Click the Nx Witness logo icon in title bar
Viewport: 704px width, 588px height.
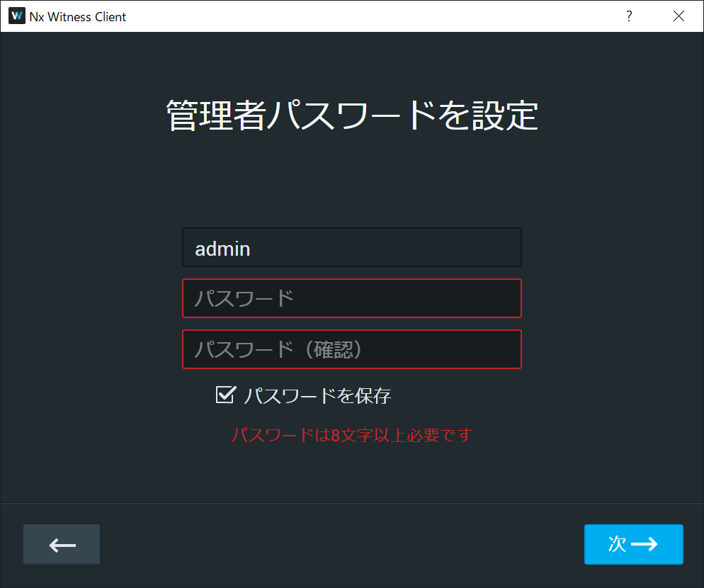[16, 16]
